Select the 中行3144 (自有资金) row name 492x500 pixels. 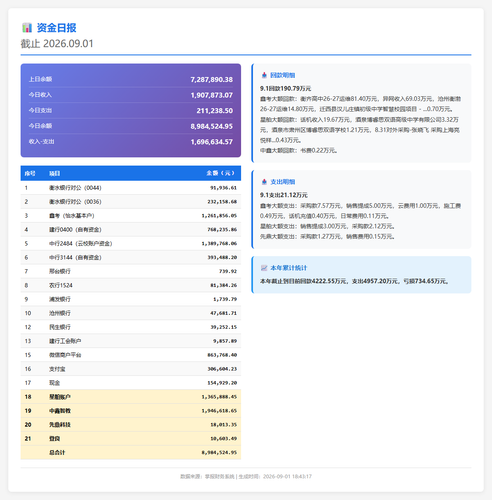[75, 258]
